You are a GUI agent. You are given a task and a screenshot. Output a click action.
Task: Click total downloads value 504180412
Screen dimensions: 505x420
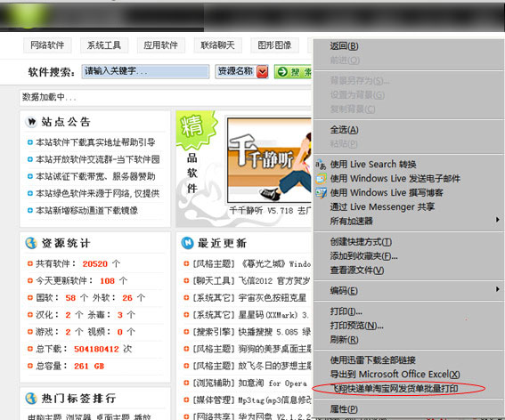tap(96, 349)
